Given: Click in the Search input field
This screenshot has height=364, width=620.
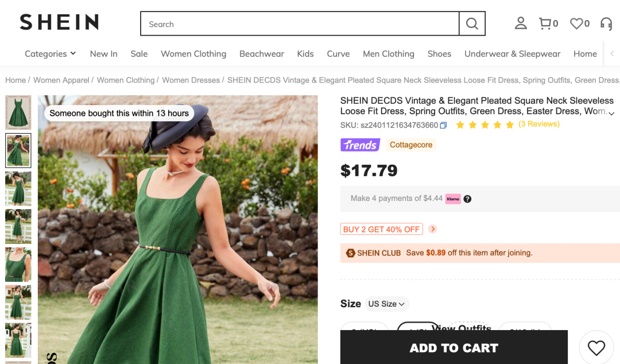Looking at the screenshot, I should pos(299,24).
